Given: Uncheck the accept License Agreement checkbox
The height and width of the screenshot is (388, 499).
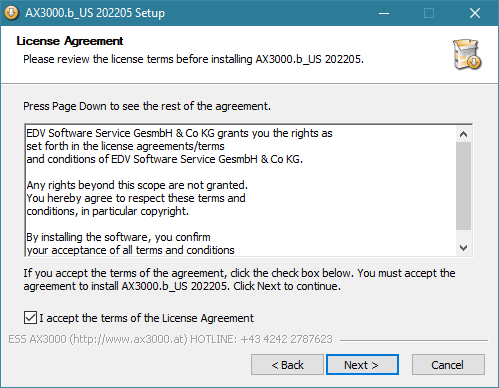Looking at the screenshot, I should coord(30,318).
